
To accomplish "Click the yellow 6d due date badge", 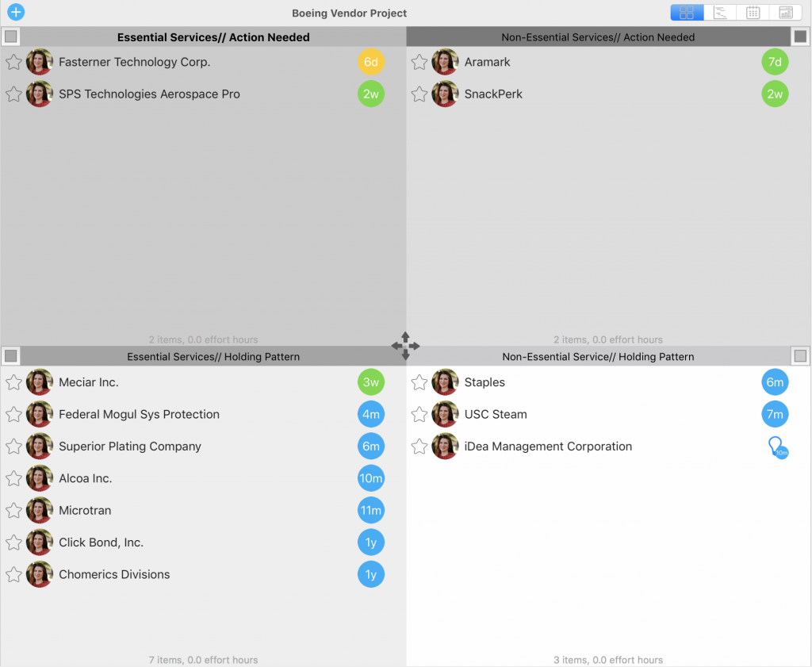I will pyautogui.click(x=371, y=62).
